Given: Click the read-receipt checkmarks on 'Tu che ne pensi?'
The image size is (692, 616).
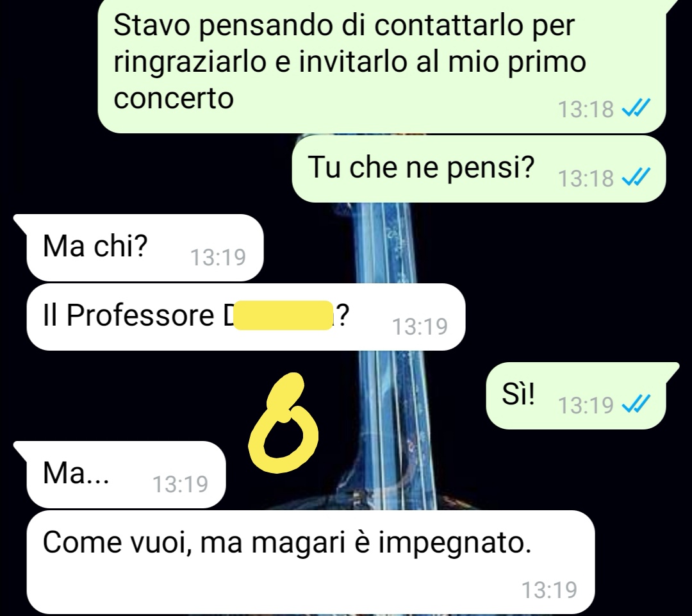Looking at the screenshot, I should [636, 177].
